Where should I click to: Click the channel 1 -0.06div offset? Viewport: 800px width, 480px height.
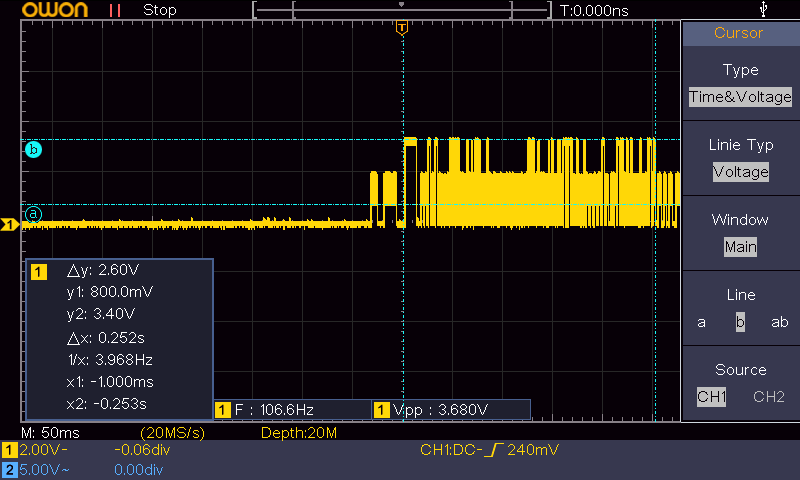click(142, 450)
